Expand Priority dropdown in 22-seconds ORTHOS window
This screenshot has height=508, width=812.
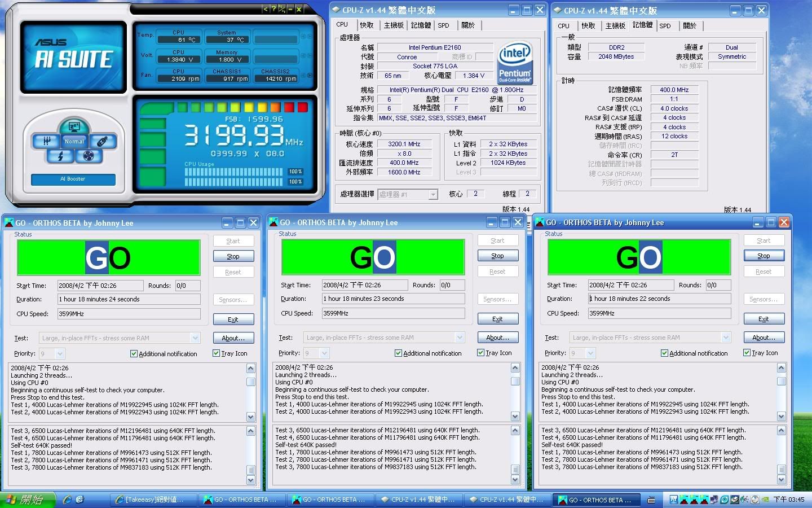tap(590, 353)
